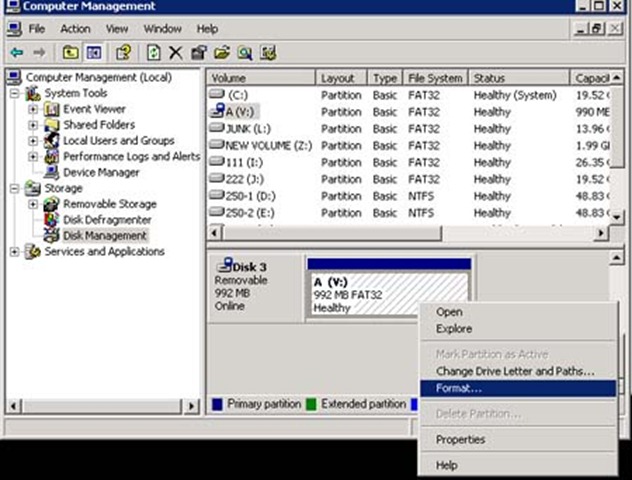This screenshot has width=632, height=480.
Task: Expand Services and Applications node
Action: click(16, 252)
